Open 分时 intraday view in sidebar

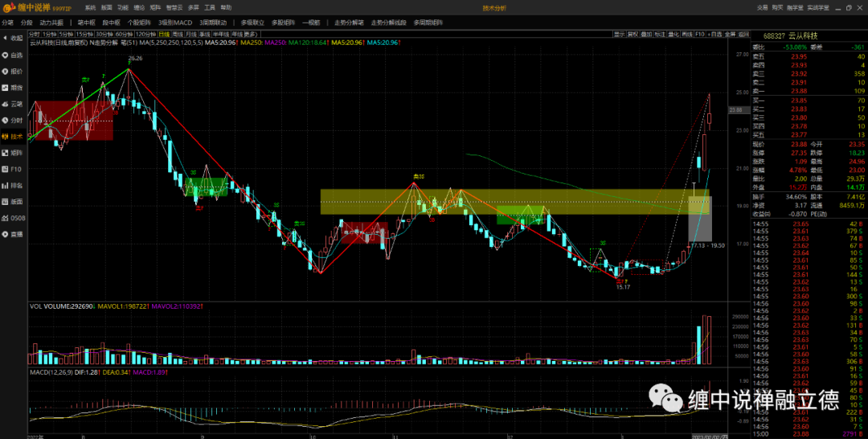click(13, 120)
